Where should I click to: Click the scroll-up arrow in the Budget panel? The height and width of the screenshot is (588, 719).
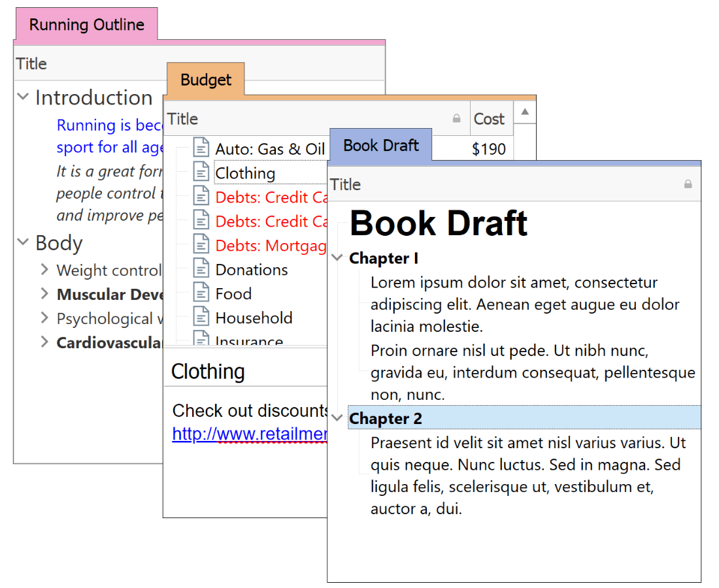(x=525, y=112)
